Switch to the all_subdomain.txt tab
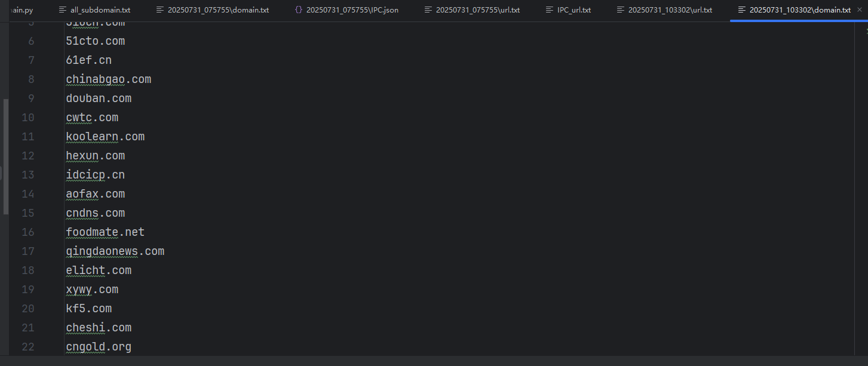This screenshot has width=868, height=366. (x=94, y=10)
